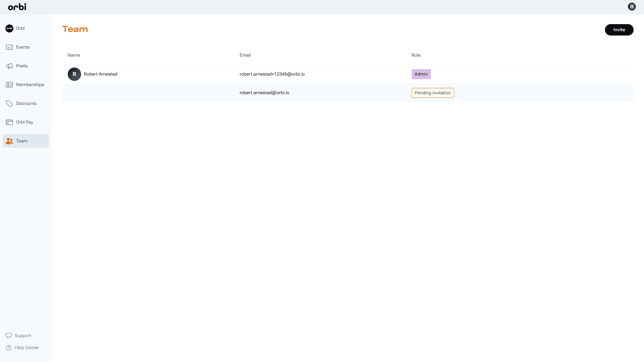Open the user avatar menu top right

(x=632, y=7)
